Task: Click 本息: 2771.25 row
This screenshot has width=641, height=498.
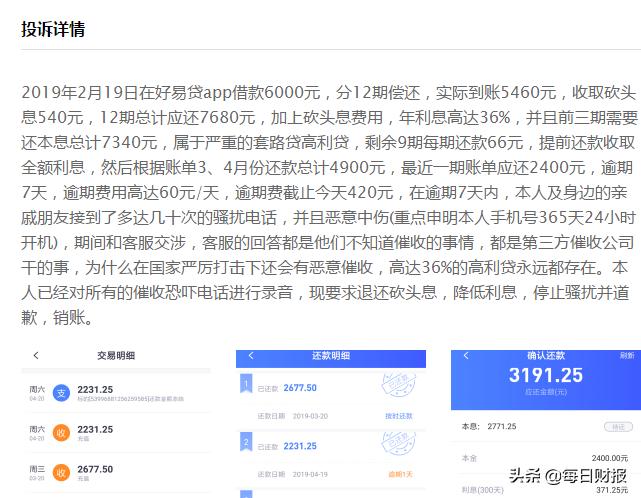Action: (546, 426)
